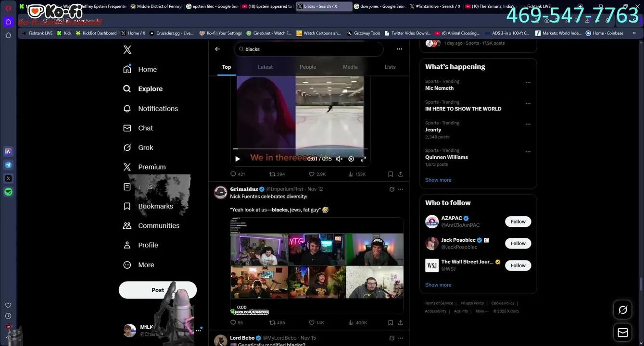Open the X logo home link
This screenshot has width=644, height=346.
127,49
